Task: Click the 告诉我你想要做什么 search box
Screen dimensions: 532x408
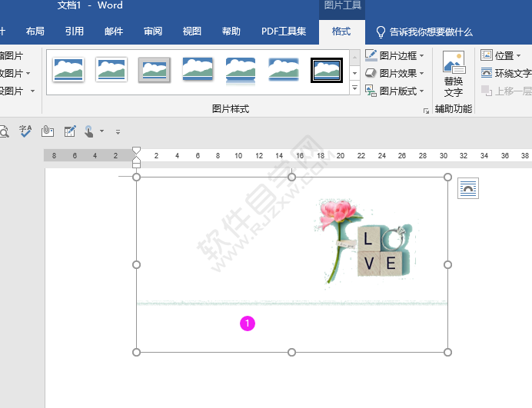Action: pos(431,32)
